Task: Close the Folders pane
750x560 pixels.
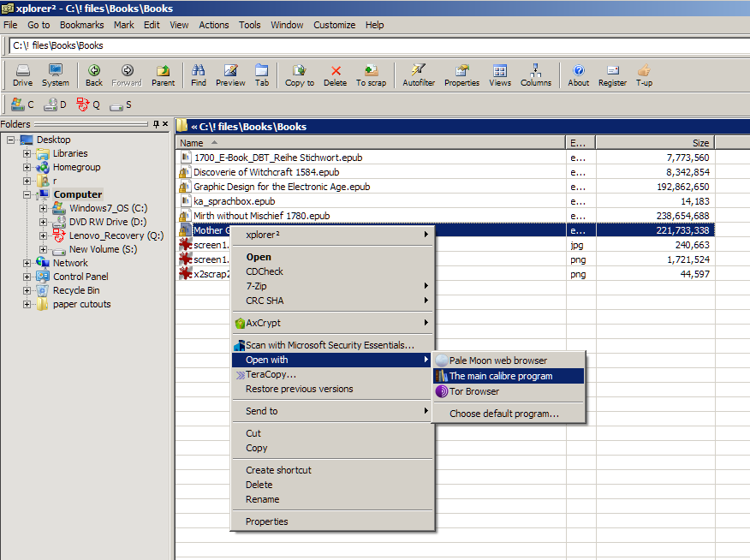Action: tap(167, 124)
